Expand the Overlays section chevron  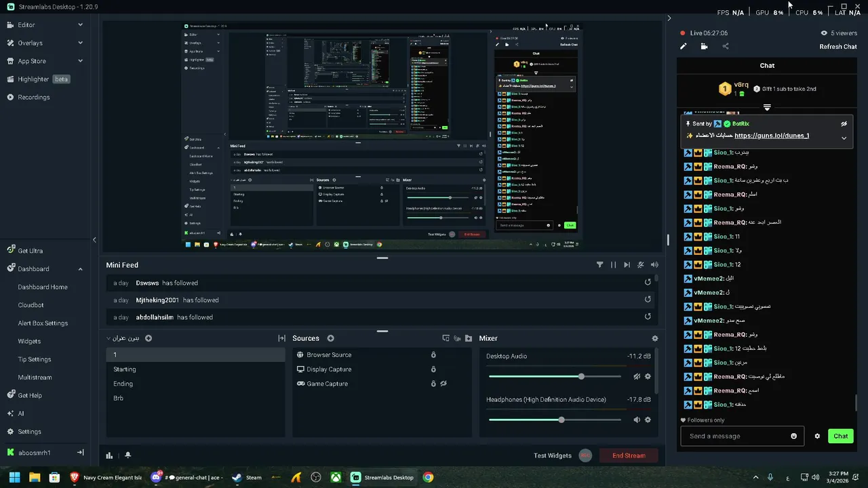click(80, 43)
